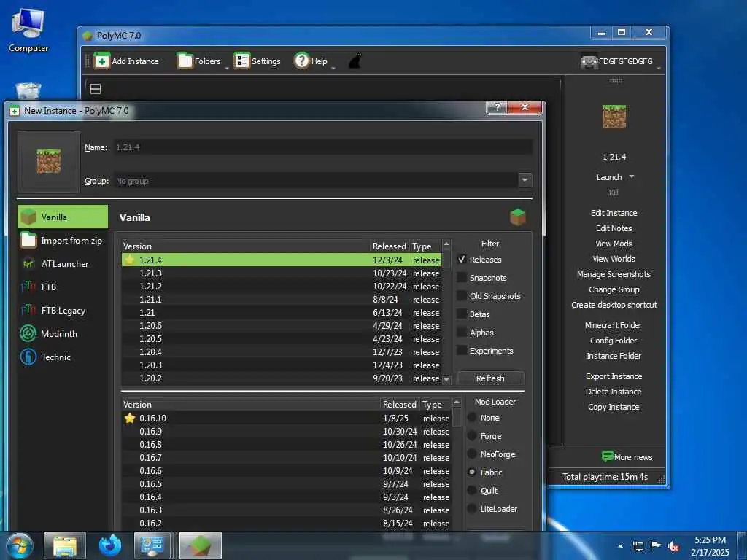The image size is (747, 560).
Task: Click View Mods in side panel
Action: click(x=614, y=244)
